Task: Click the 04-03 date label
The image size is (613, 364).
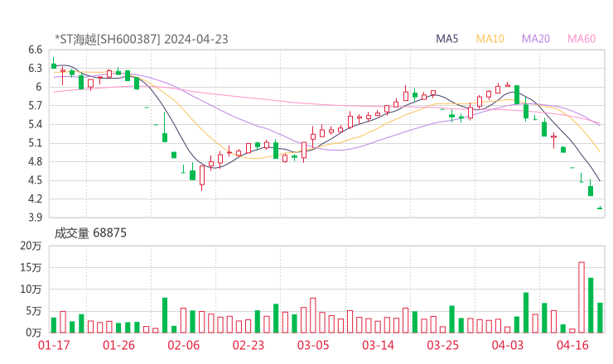Action: coord(508,345)
